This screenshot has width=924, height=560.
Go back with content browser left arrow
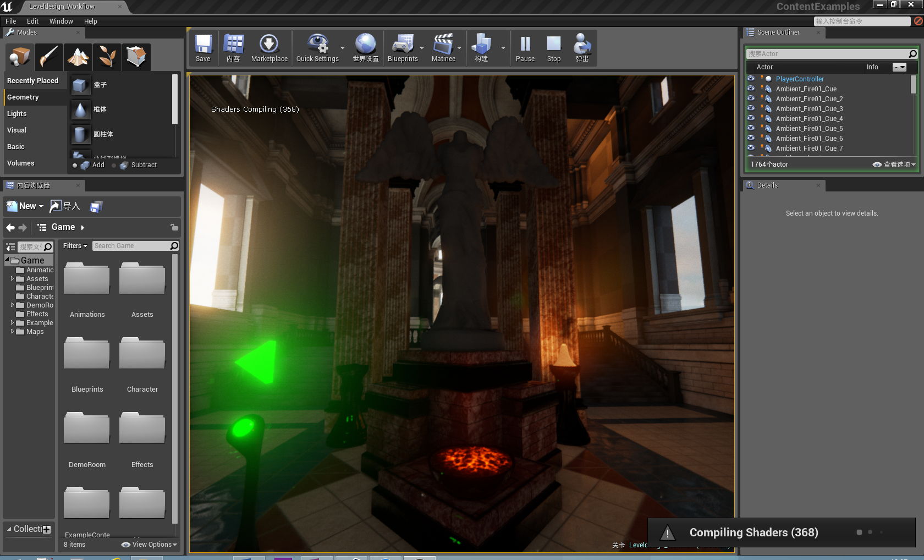point(10,227)
